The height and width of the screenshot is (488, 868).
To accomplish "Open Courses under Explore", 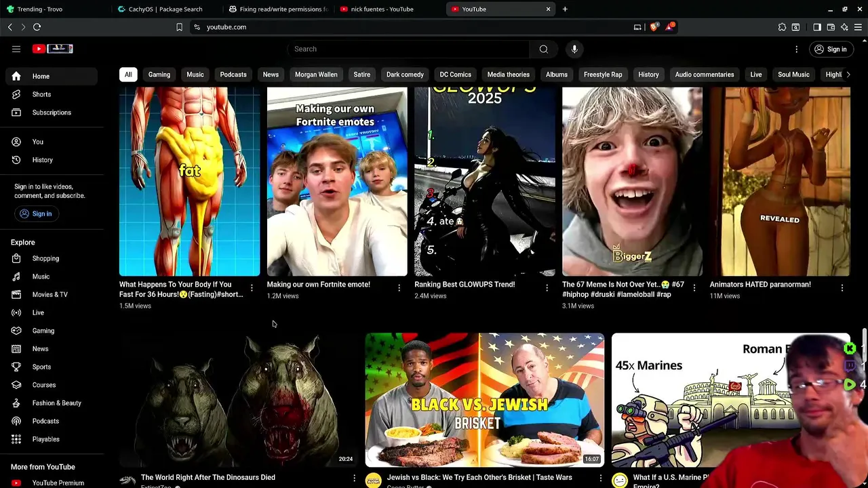I will coord(52,385).
